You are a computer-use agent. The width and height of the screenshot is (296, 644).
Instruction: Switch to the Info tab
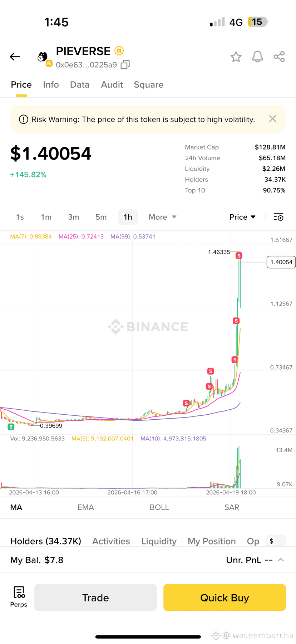click(x=51, y=85)
